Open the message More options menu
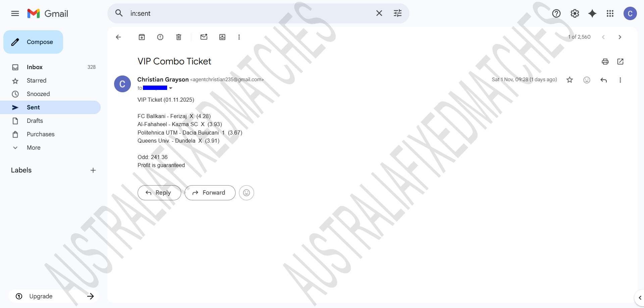Image resolution: width=644 pixels, height=308 pixels. [x=620, y=80]
